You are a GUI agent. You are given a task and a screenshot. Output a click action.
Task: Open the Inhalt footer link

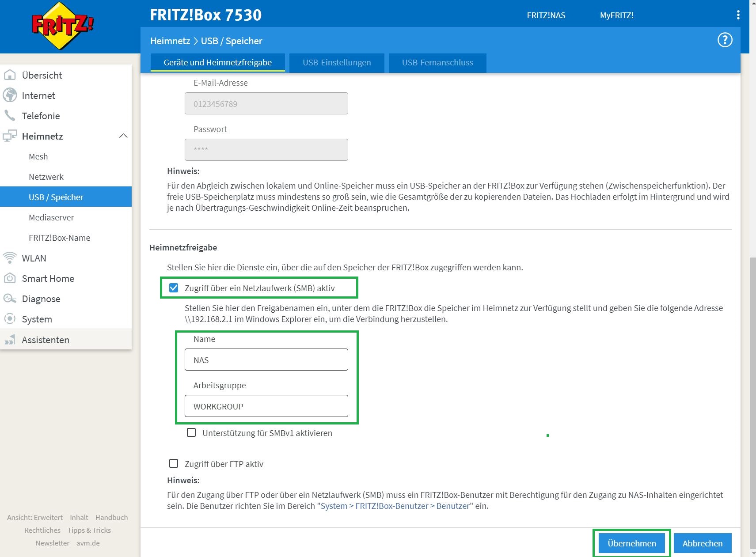tap(79, 517)
